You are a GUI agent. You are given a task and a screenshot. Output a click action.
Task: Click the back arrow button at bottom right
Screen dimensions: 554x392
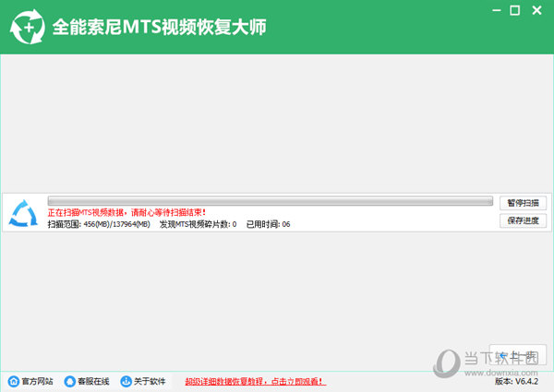coord(518,355)
